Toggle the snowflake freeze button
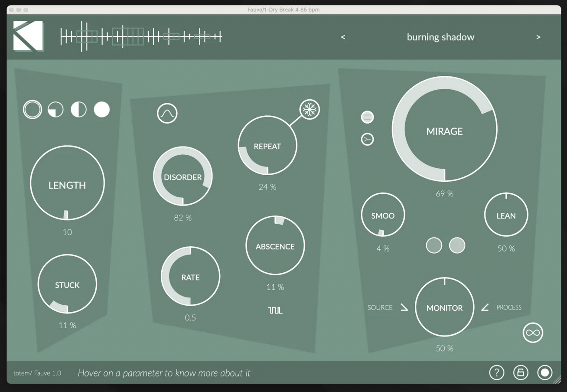The height and width of the screenshot is (392, 567). [310, 109]
